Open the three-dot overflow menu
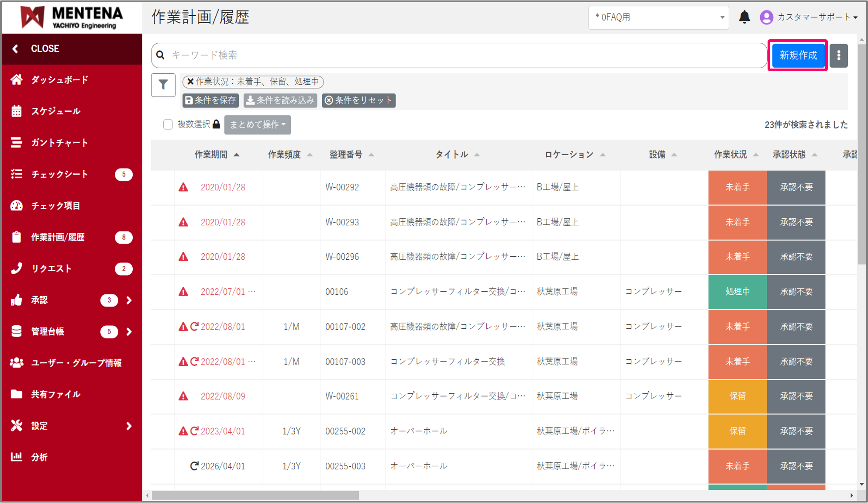868x503 pixels. [838, 55]
